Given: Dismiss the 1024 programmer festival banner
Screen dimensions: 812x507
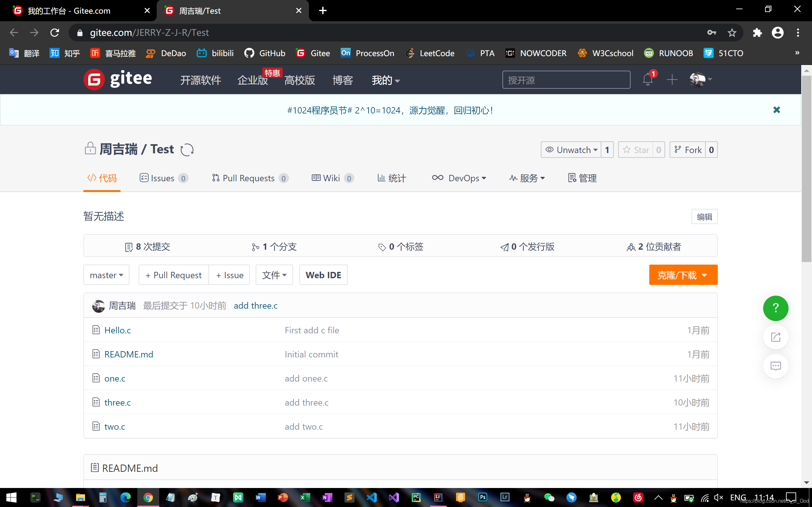Looking at the screenshot, I should (776, 110).
